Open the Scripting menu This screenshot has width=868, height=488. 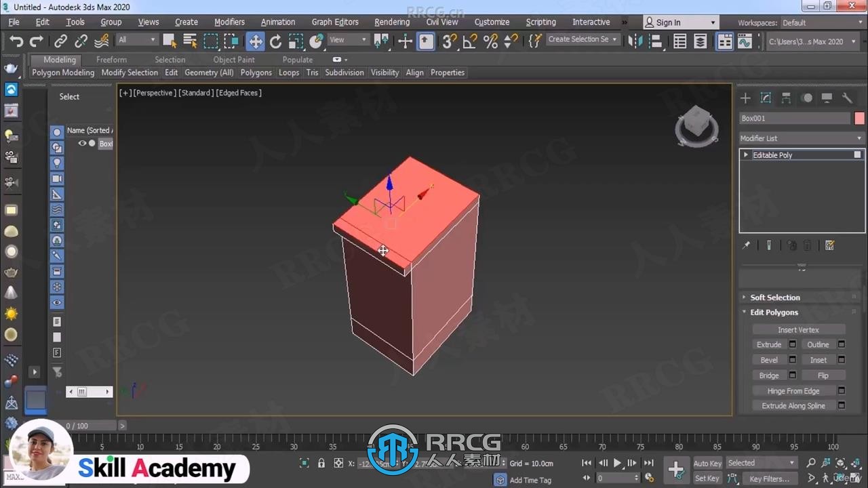point(540,22)
